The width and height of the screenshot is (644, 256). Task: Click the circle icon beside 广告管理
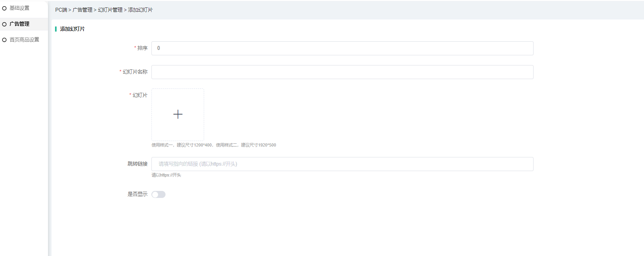[4, 24]
